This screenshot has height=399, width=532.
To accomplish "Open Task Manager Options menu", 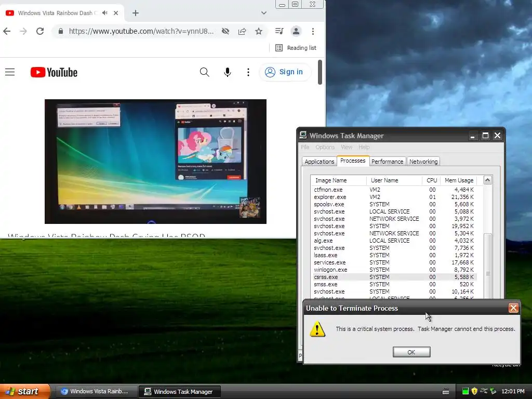I will pyautogui.click(x=325, y=147).
